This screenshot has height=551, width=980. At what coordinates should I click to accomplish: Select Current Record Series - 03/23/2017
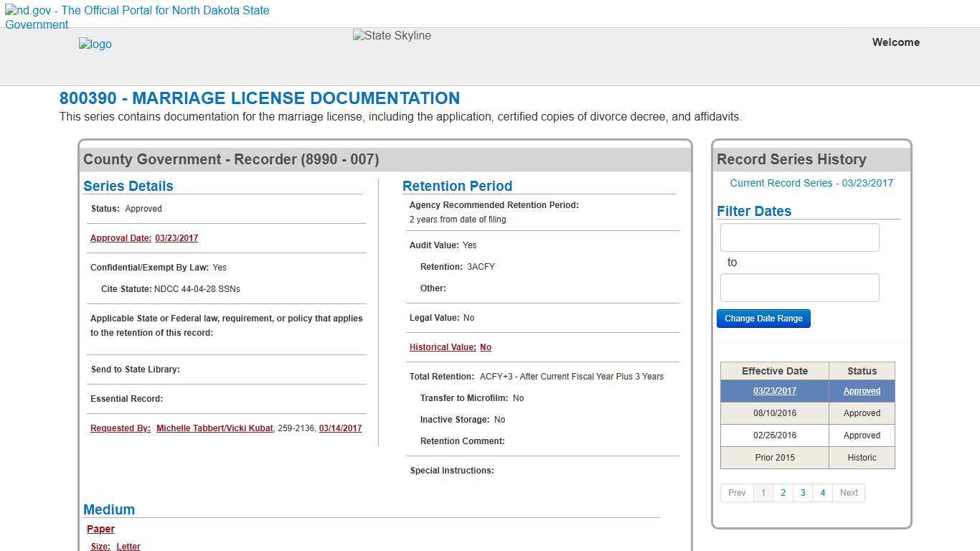pyautogui.click(x=811, y=183)
